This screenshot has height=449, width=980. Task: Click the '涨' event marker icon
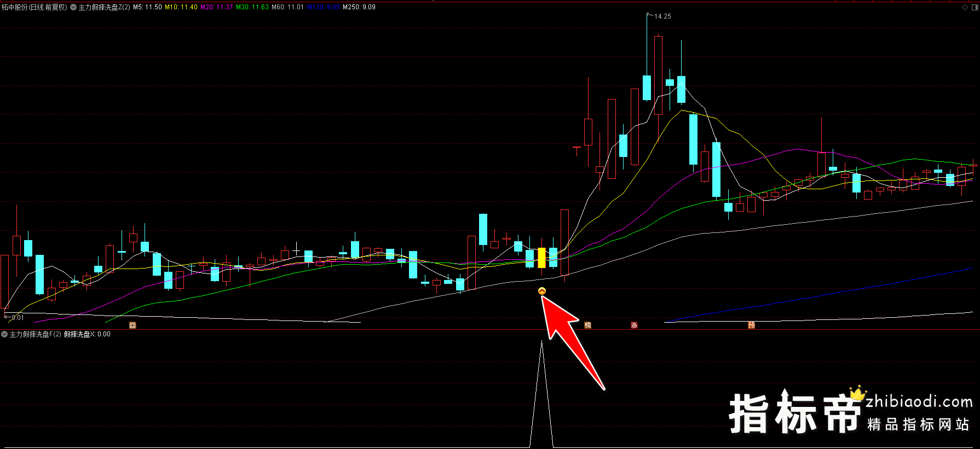tap(635, 325)
